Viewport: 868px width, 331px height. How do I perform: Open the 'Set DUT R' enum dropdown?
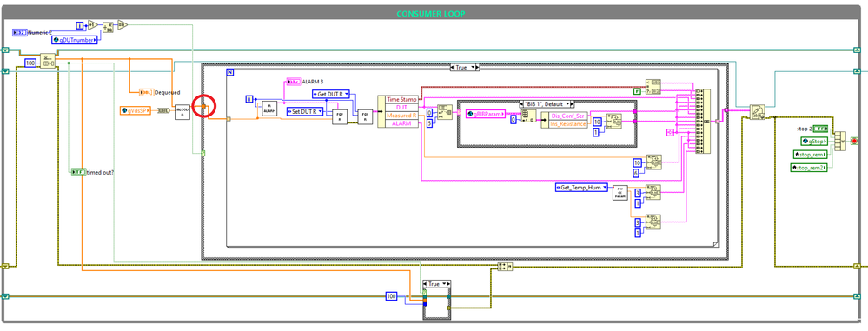(x=305, y=111)
